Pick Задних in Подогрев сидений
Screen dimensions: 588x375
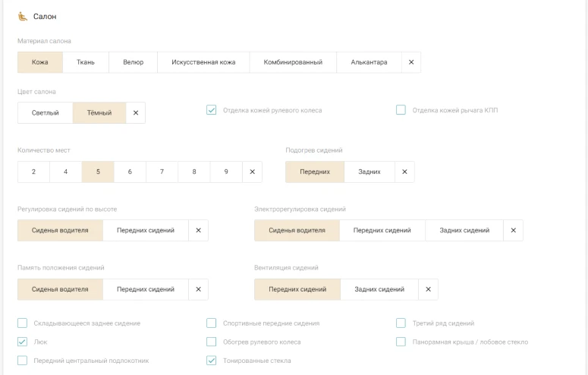(x=369, y=172)
